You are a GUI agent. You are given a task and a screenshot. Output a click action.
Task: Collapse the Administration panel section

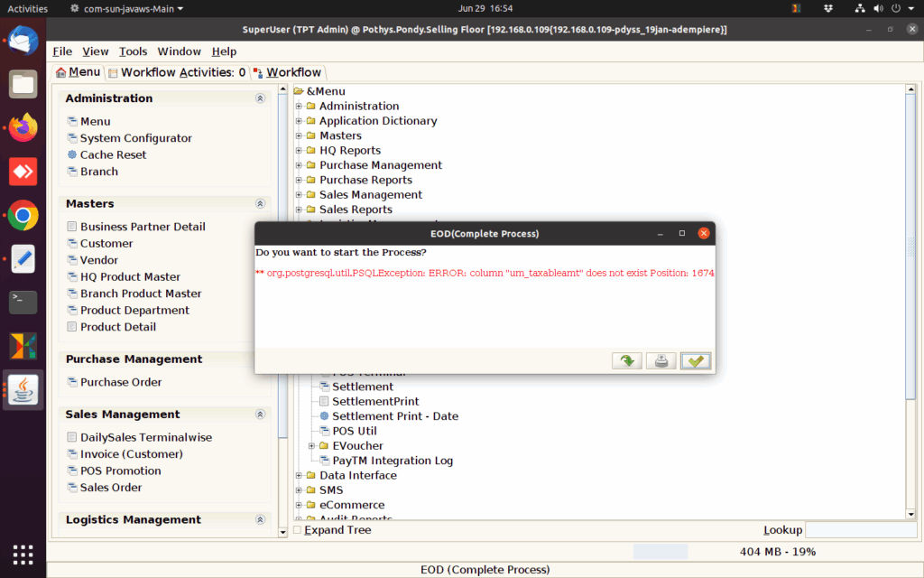(x=260, y=98)
